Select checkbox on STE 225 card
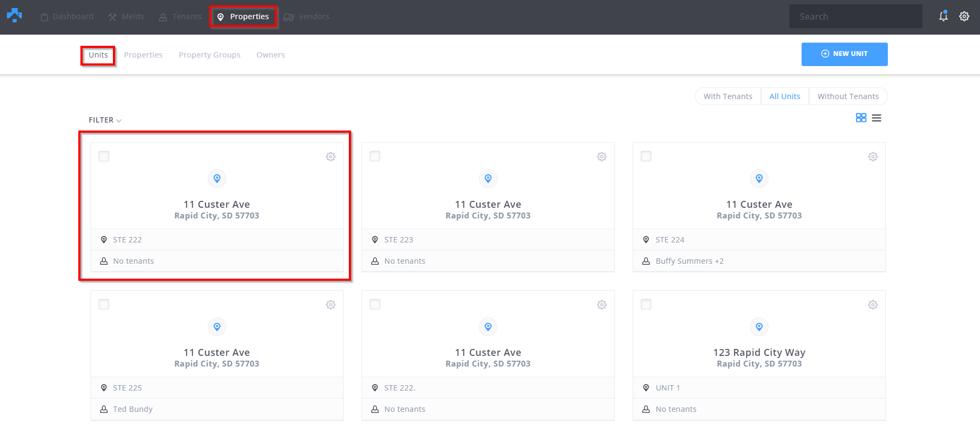Screen dimensions: 980x431 point(104,304)
